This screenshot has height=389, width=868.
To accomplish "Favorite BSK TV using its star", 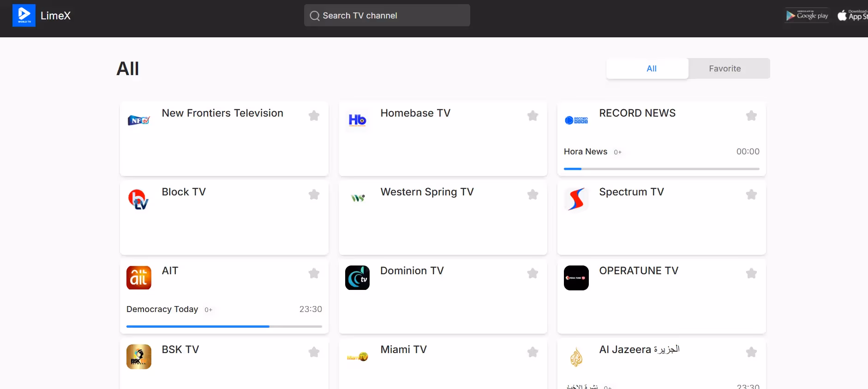I will coord(314,352).
